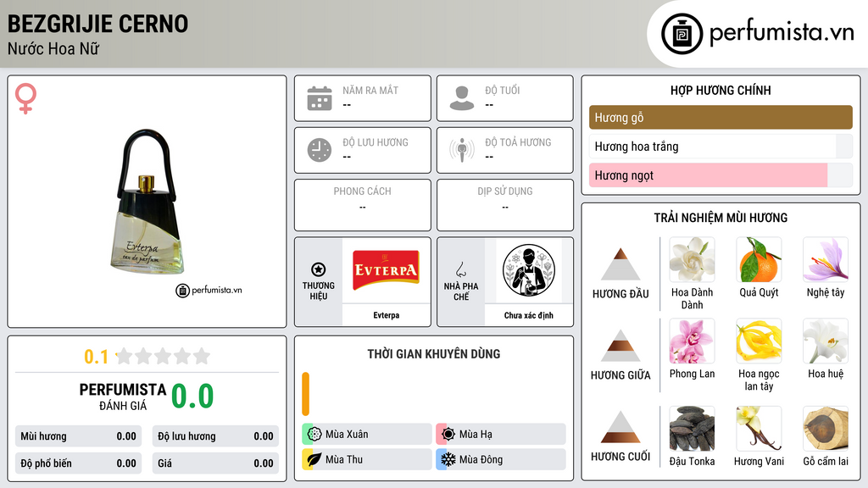Viewport: 868px width, 488px height.
Task: Click the Phong cách card
Action: click(363, 205)
